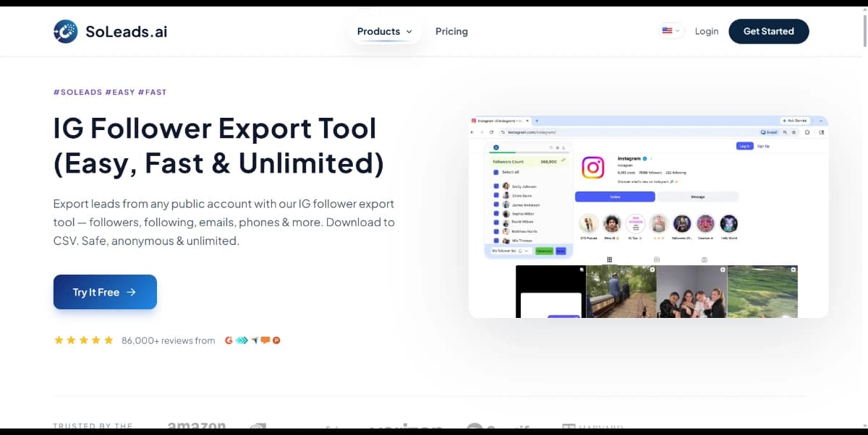The height and width of the screenshot is (435, 868).
Task: Check the Matthew Harris follower checkbox
Action: point(496,231)
